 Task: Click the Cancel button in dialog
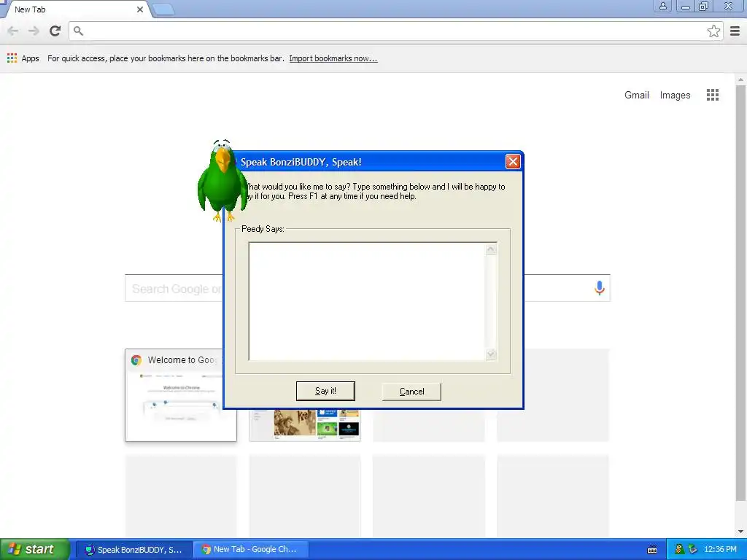[411, 392]
